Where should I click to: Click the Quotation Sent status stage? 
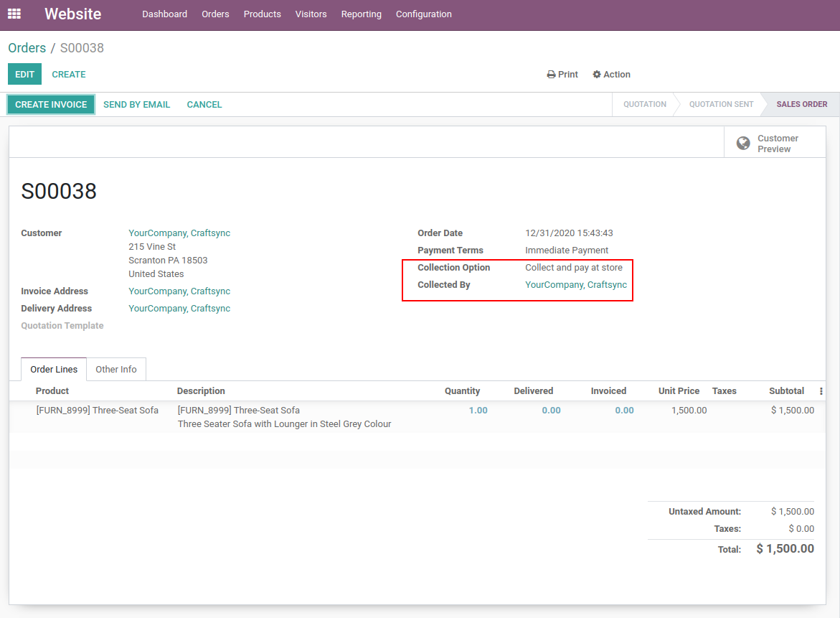point(721,105)
